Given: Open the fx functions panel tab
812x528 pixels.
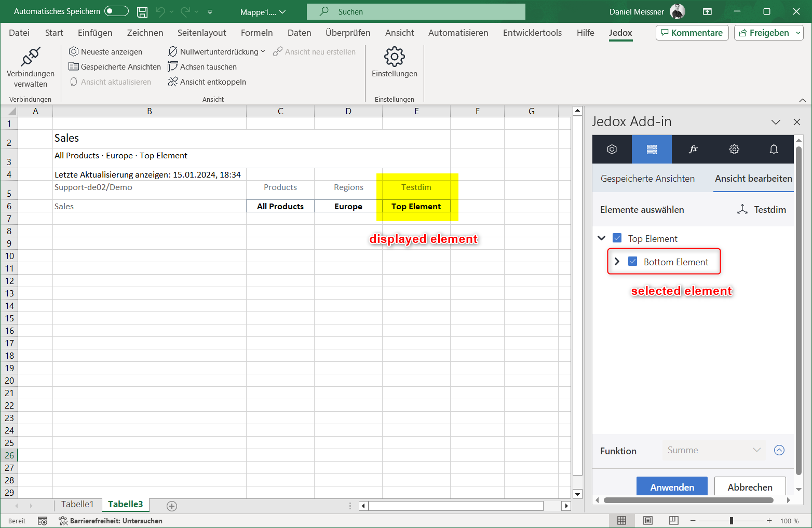Looking at the screenshot, I should (x=693, y=150).
